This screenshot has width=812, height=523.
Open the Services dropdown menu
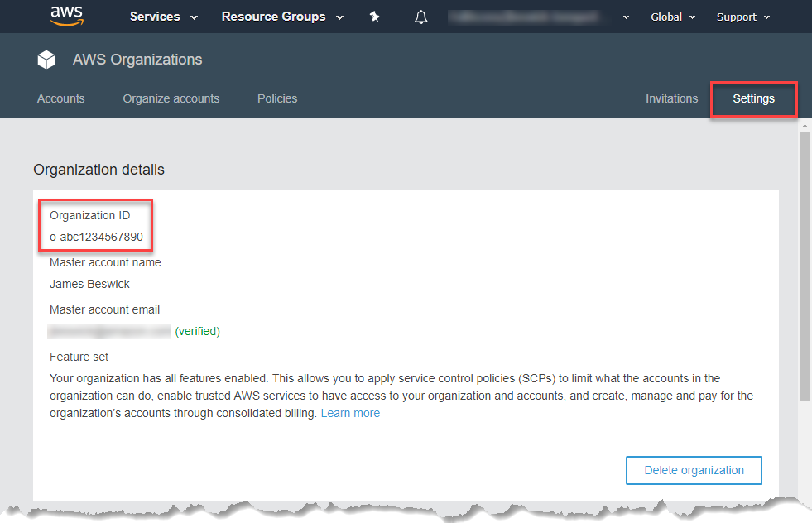[x=164, y=17]
